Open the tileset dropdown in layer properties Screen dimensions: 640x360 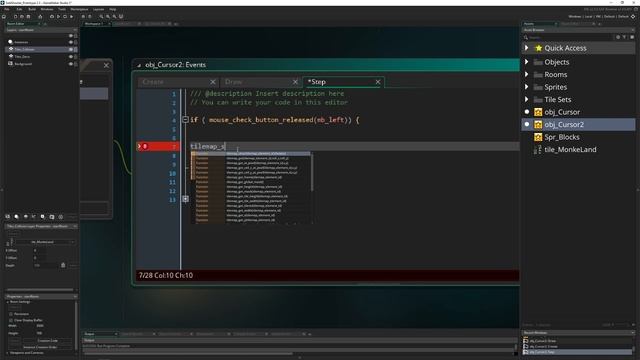[45, 242]
